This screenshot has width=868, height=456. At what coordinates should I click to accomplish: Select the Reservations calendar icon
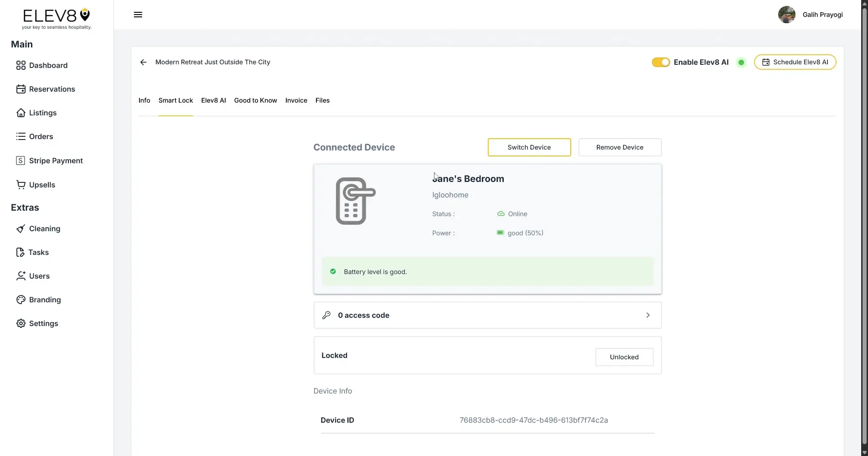[21, 89]
